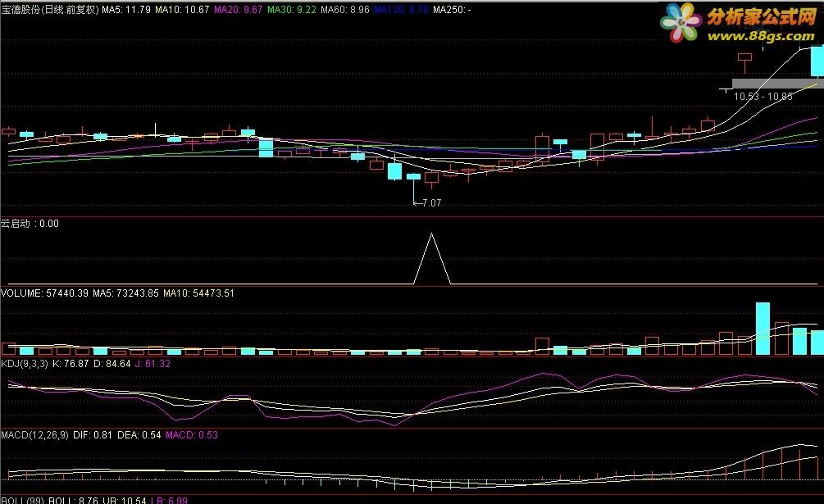Select the blue MA120: 8.78 label
This screenshot has height=504, width=824.
(402, 10)
